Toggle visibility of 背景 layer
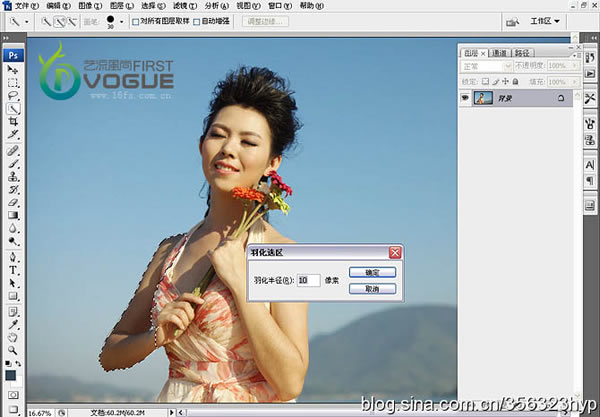The image size is (600, 417). [x=465, y=98]
